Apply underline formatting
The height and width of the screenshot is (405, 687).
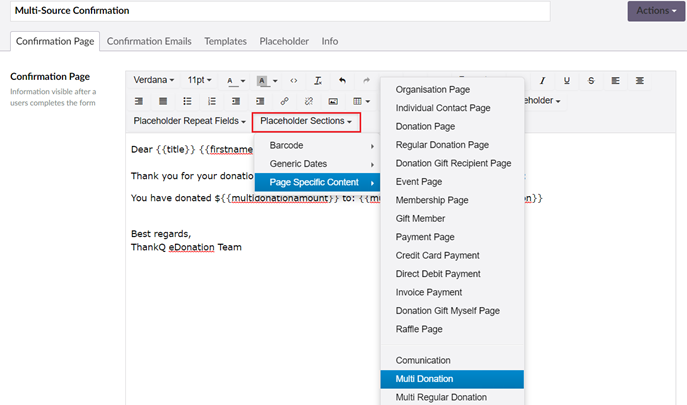[566, 80]
